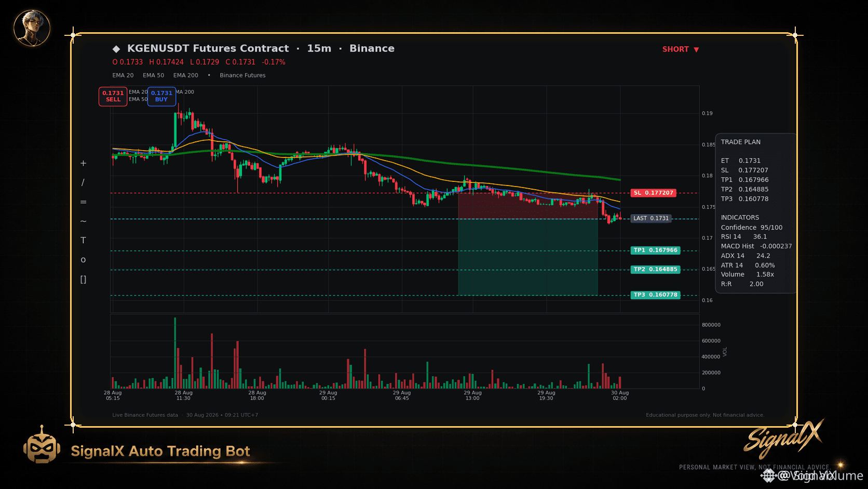Click the SignalX robot mascot icon
The image size is (868, 489).
point(42,445)
